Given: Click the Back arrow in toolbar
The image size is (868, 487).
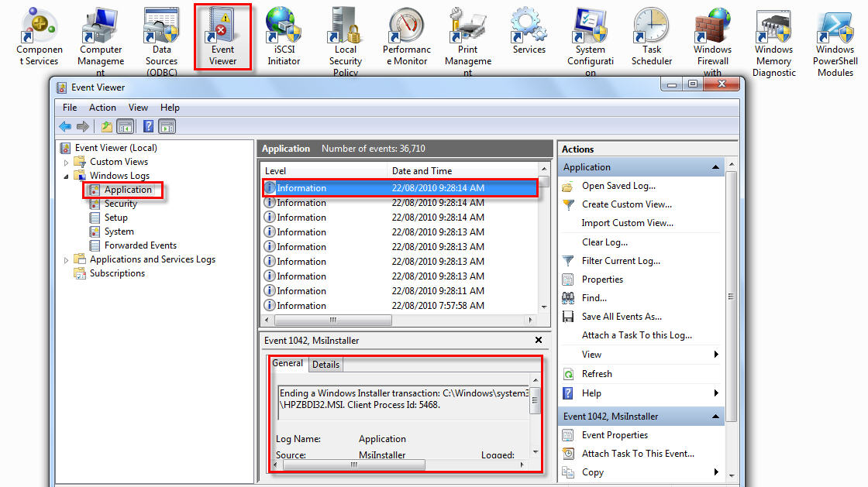Looking at the screenshot, I should [65, 126].
